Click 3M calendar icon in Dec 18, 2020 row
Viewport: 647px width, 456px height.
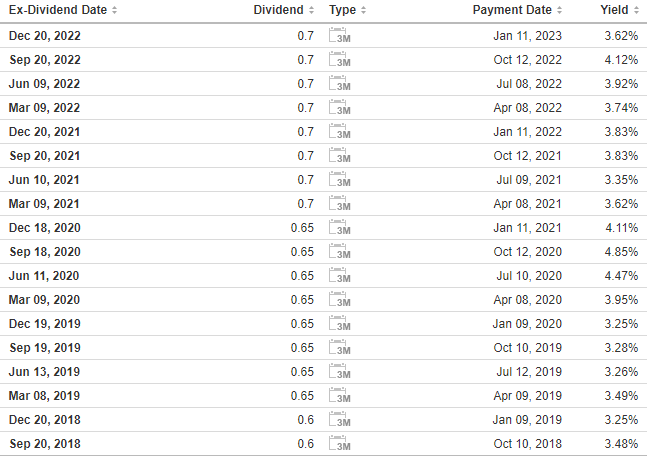point(340,227)
